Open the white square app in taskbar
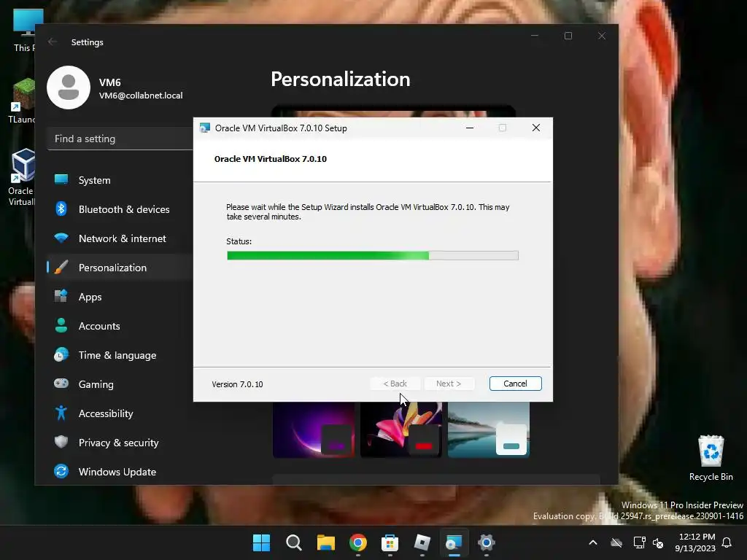 click(422, 542)
